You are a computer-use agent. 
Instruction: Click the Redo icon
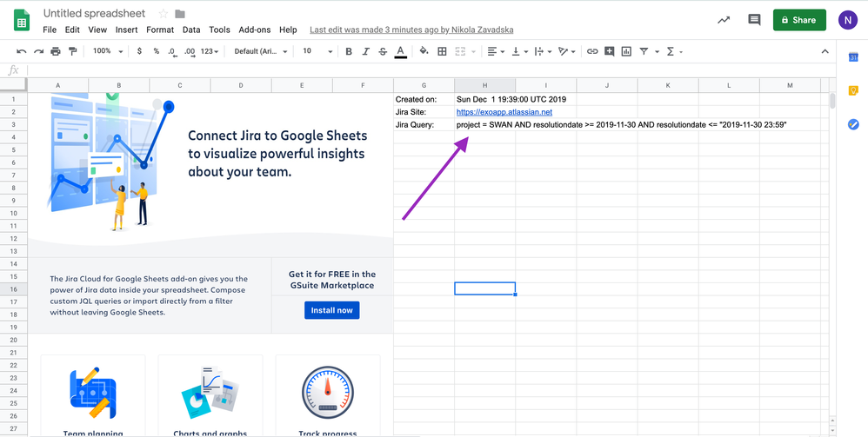pos(38,51)
